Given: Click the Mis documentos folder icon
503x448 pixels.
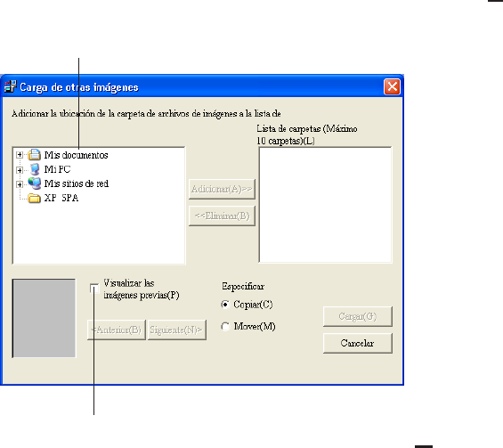Looking at the screenshot, I should 34,155.
